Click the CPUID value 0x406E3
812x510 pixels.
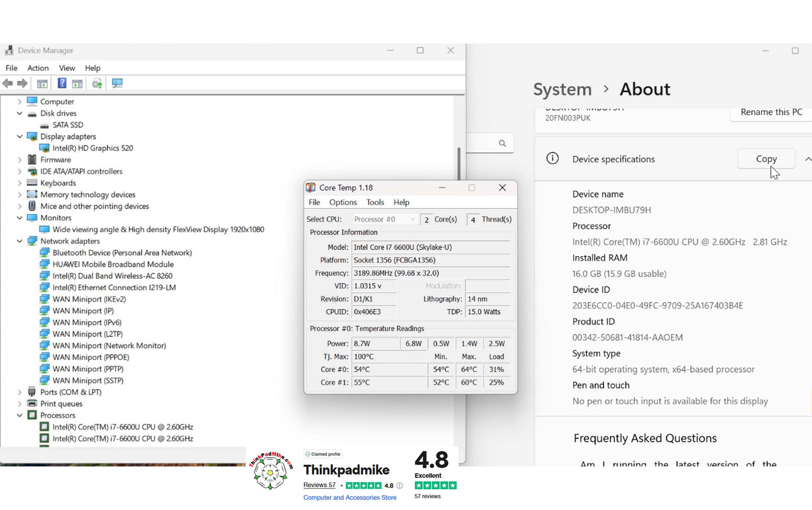[374, 312]
